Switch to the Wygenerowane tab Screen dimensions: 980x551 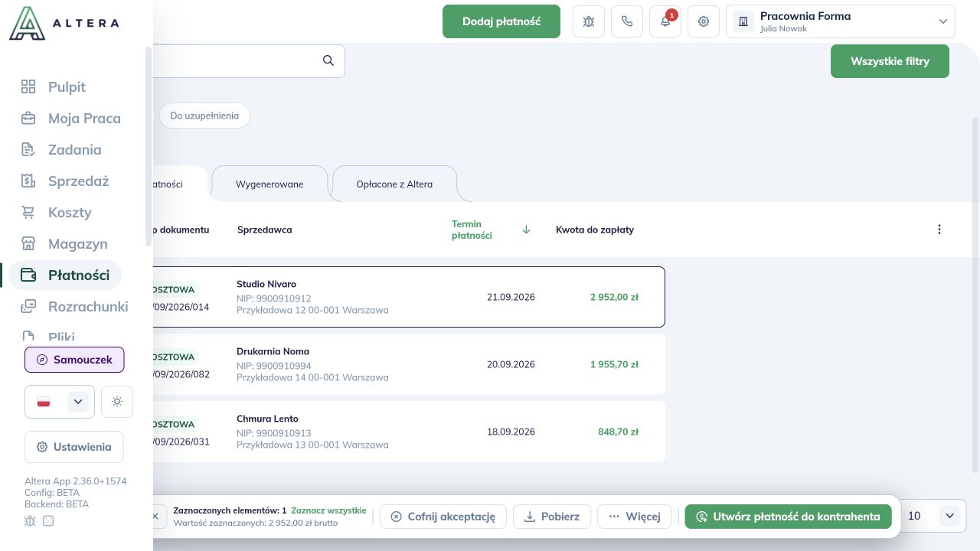tap(269, 184)
